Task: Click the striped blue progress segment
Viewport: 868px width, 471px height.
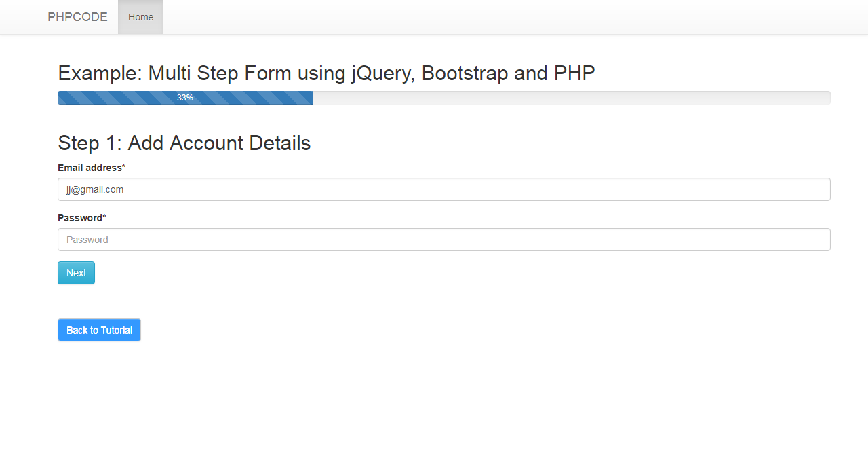Action: 184,97
